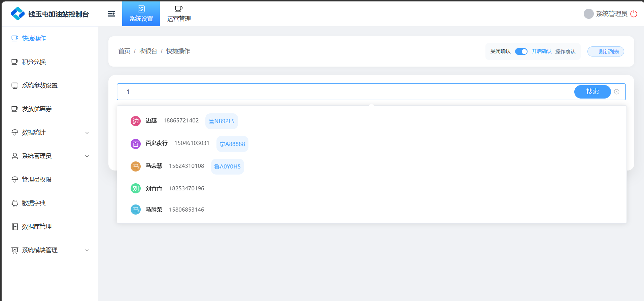
Task: Open 数据库管理 in the sidebar
Action: coord(37,227)
